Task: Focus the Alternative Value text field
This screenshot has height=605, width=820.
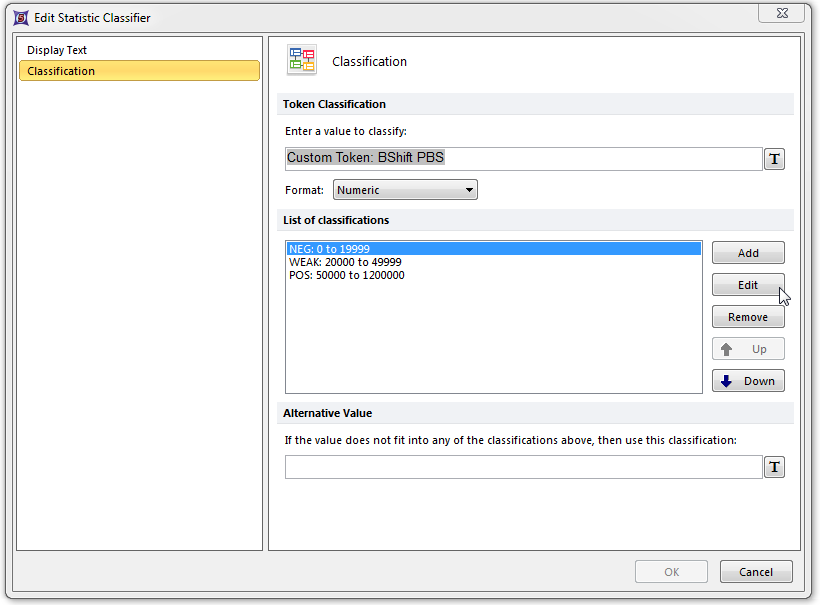Action: 523,467
